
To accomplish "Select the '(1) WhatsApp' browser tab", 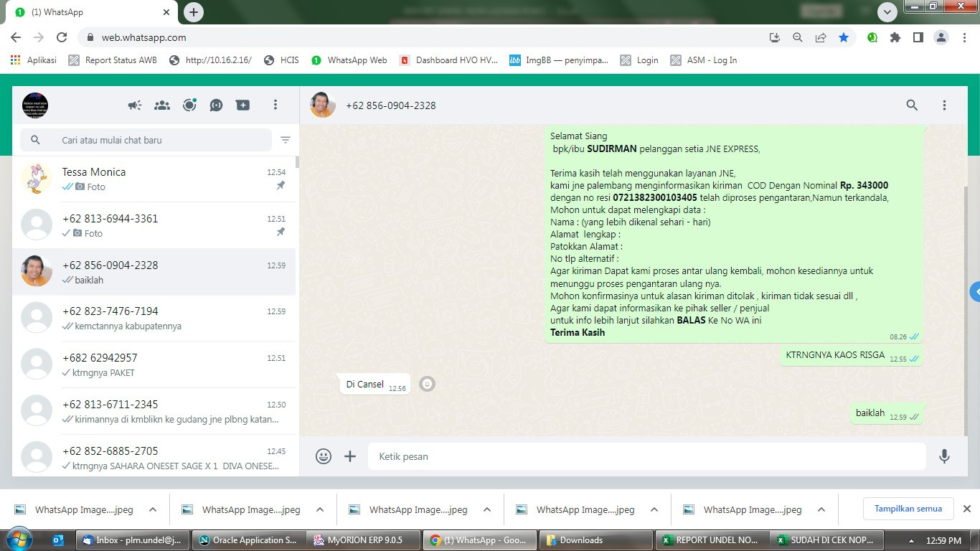I will [x=92, y=13].
